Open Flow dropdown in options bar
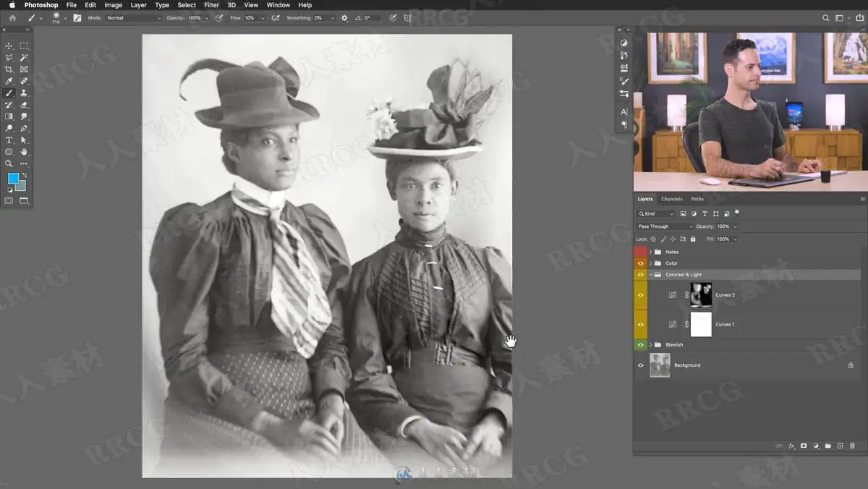Viewport: 868px width, 489px height. click(261, 17)
